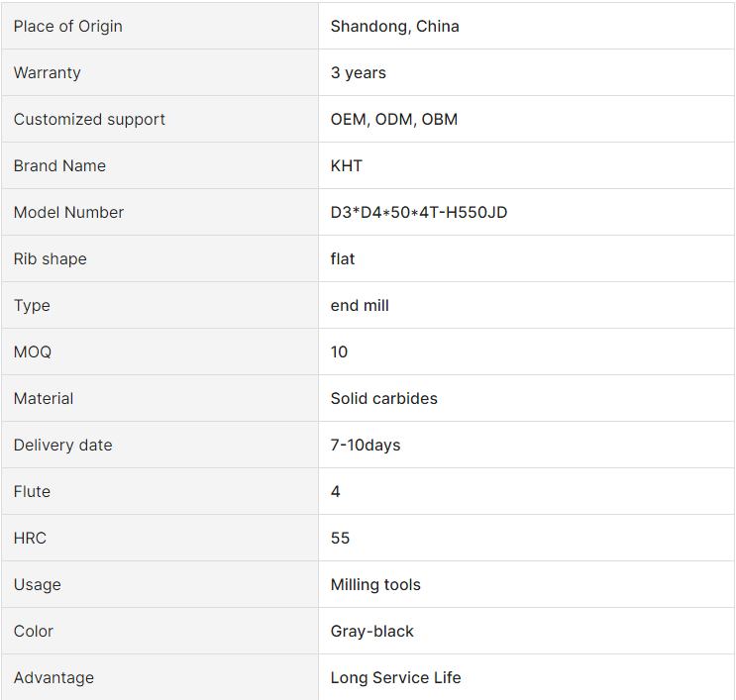Click the "Customized support" label

point(89,120)
